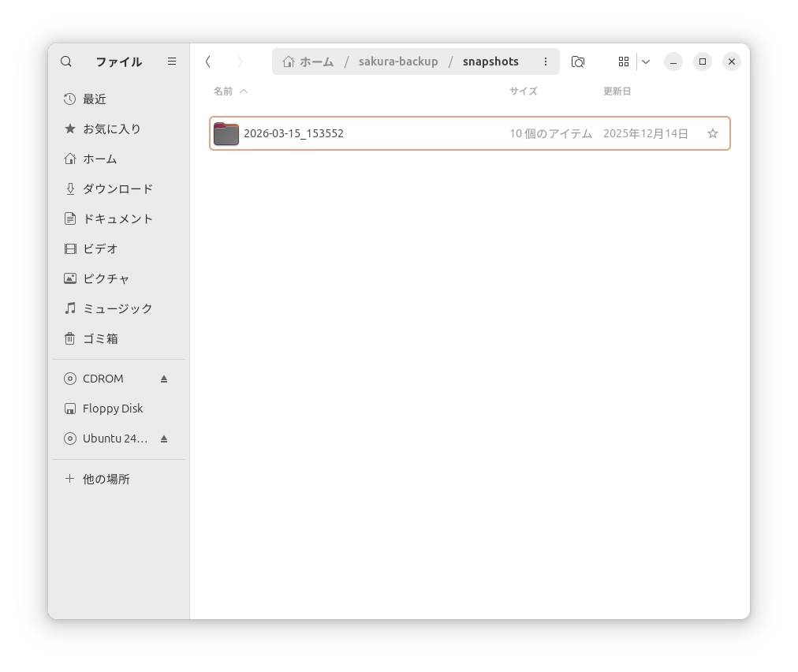Select the 2026-03-15_153552 folder
Viewport: 798px width, 672px height.
[293, 133]
